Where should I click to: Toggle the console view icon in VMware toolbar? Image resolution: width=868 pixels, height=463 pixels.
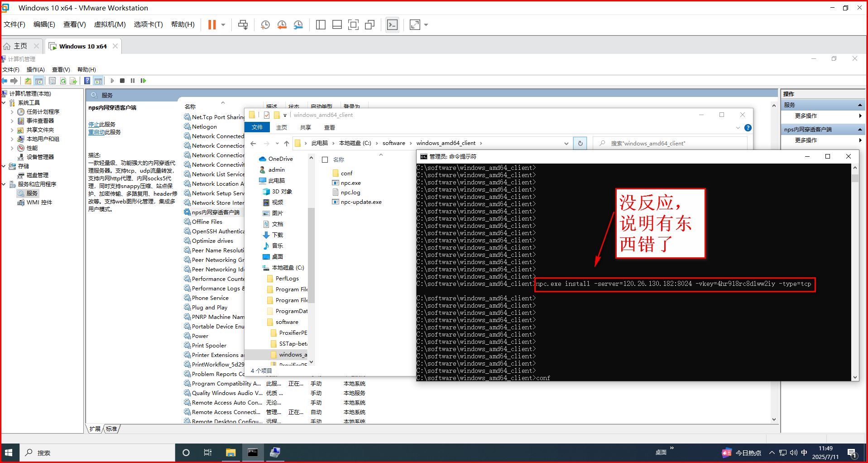coord(392,25)
